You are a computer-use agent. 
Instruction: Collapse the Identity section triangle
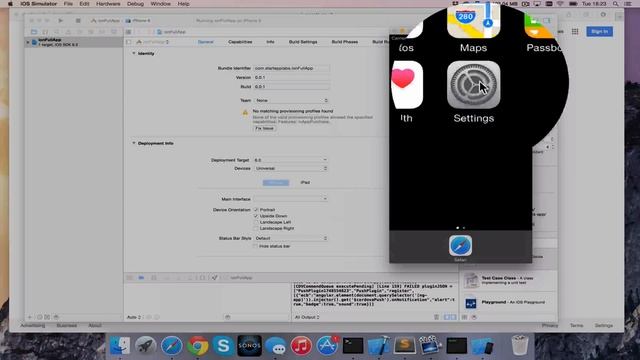click(x=133, y=53)
